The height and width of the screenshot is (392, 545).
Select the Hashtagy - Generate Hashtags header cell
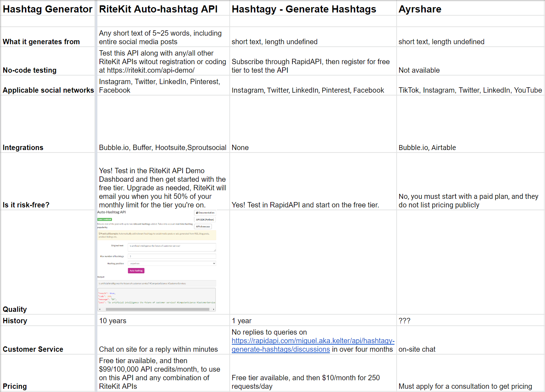click(313, 9)
